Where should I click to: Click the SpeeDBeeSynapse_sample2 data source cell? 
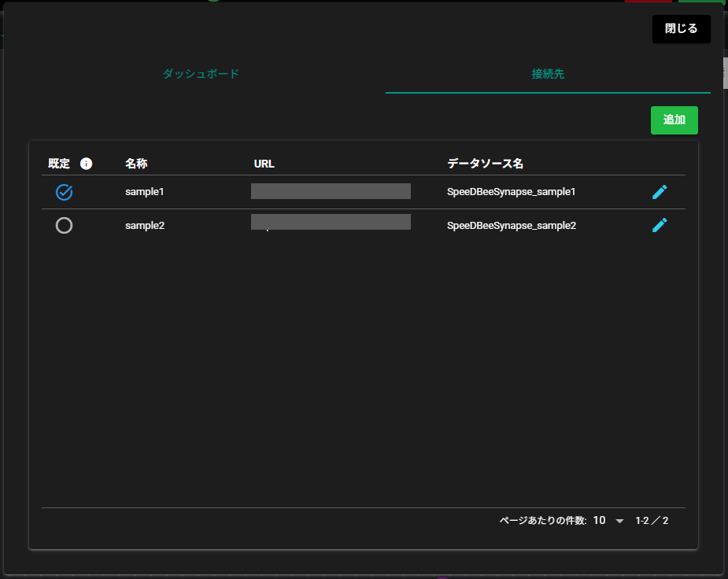point(511,226)
